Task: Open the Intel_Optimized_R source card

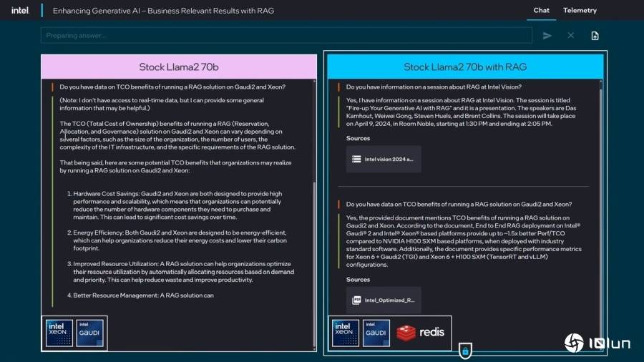Action: [x=384, y=300]
